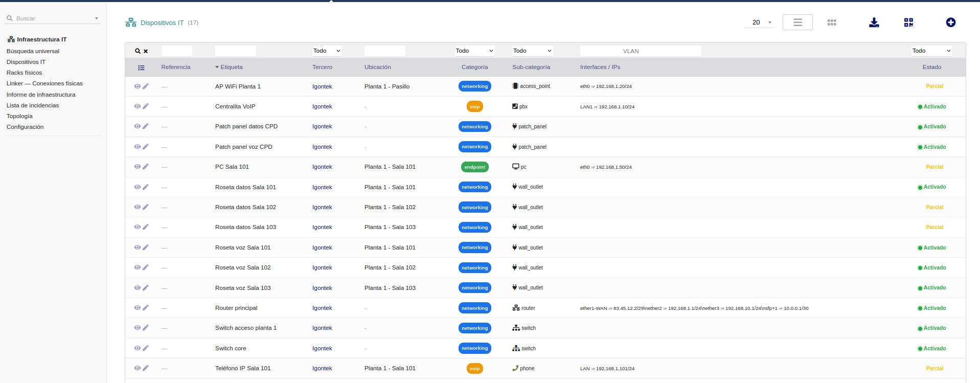View AP WiFi Planta 1 via eye icon
This screenshot has width=980, height=383.
(x=138, y=86)
